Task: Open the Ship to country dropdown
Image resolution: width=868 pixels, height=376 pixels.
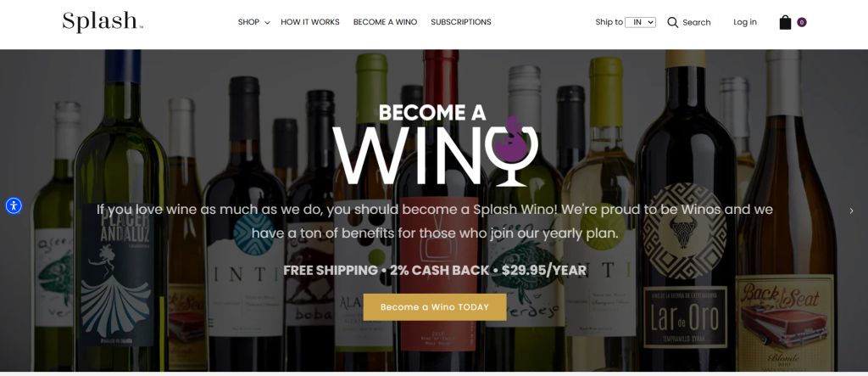Action: pos(641,22)
